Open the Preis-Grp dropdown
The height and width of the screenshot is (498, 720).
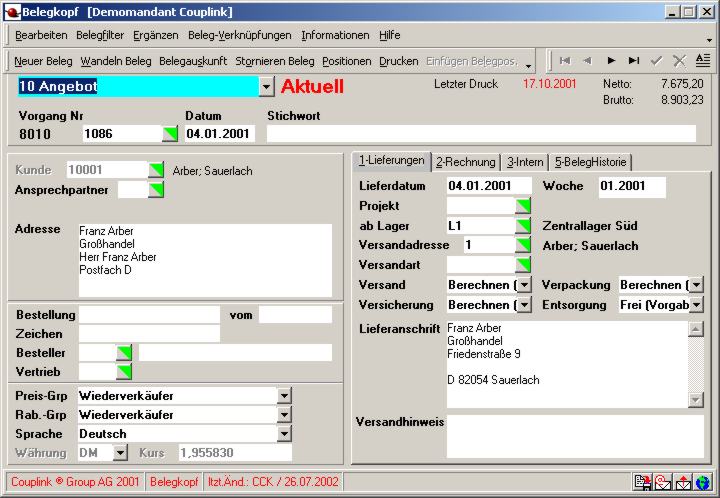pyautogui.click(x=284, y=395)
